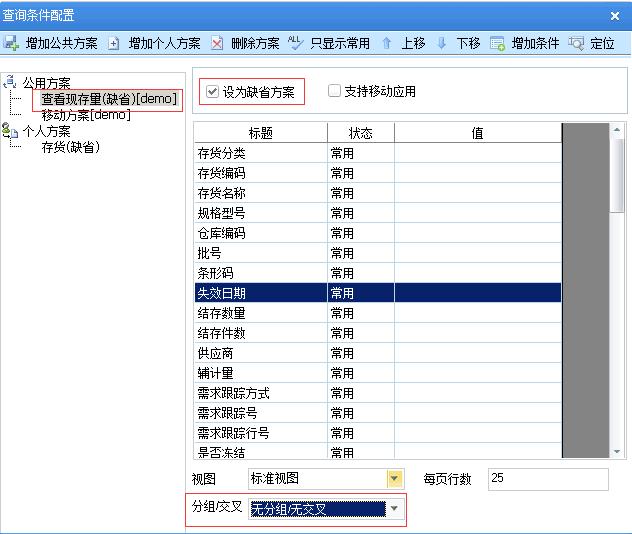Collapse the 公用方案 tree node
632x534 pixels.
(x=11, y=82)
